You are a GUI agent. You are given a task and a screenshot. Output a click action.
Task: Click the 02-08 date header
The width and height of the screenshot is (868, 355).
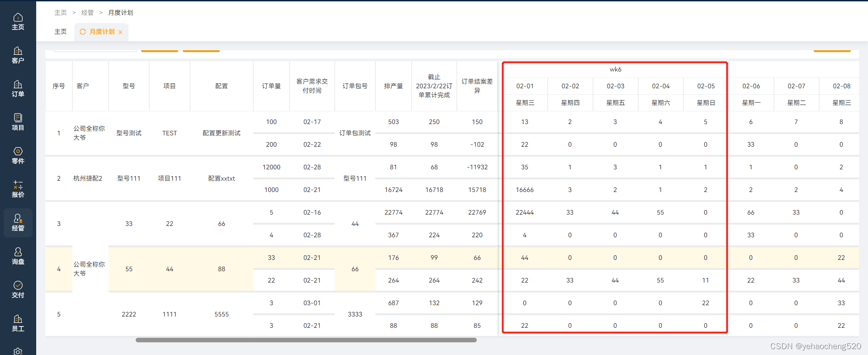(x=841, y=86)
